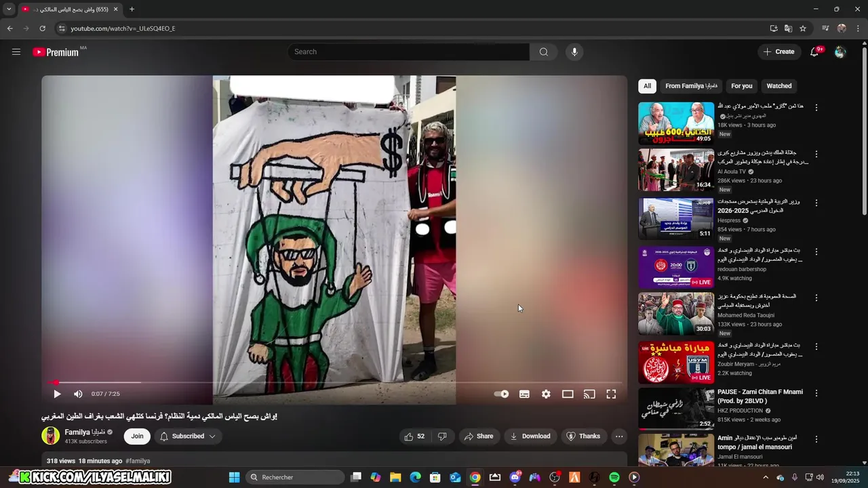Mute the video volume
Viewport: 868px width, 488px height.
pyautogui.click(x=78, y=394)
